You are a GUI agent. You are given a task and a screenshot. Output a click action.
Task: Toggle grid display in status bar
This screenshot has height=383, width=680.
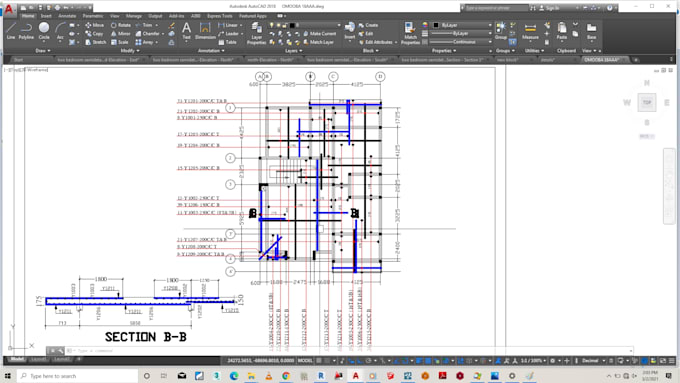319,360
